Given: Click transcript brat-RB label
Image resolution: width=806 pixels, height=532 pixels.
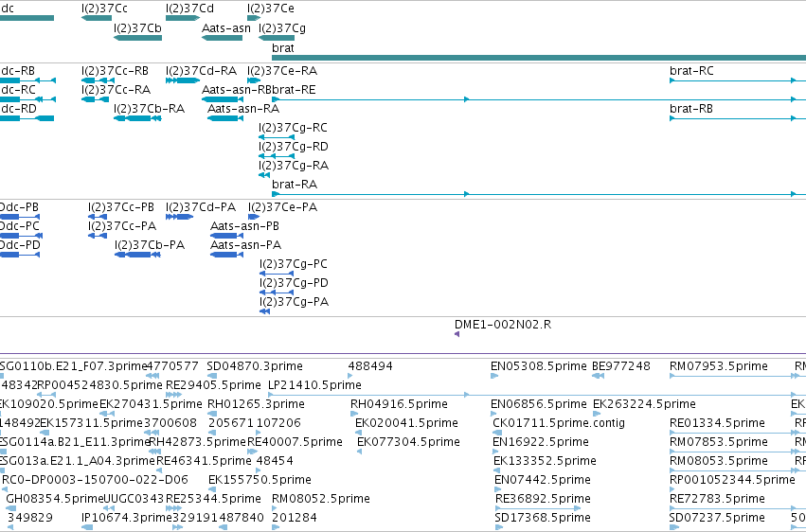Looking at the screenshot, I should coord(691,109).
